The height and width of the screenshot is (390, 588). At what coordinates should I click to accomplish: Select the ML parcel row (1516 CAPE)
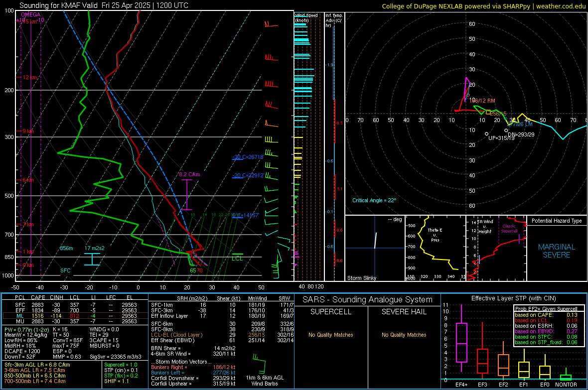[75, 316]
